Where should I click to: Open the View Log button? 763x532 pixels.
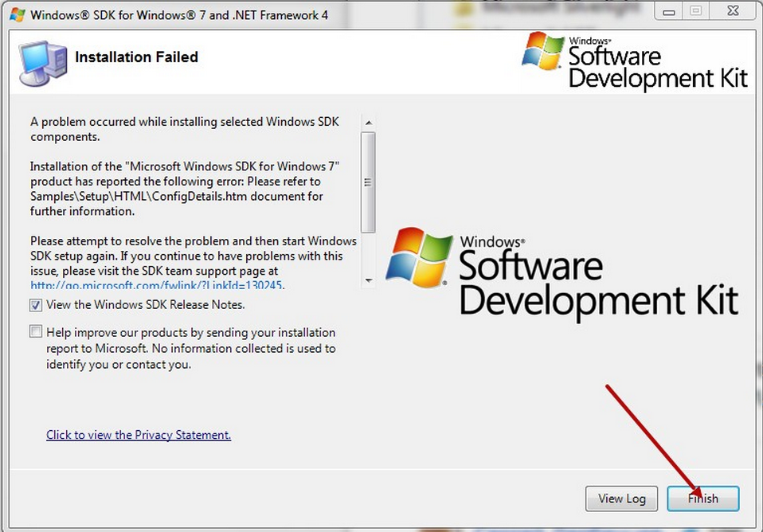pos(621,499)
